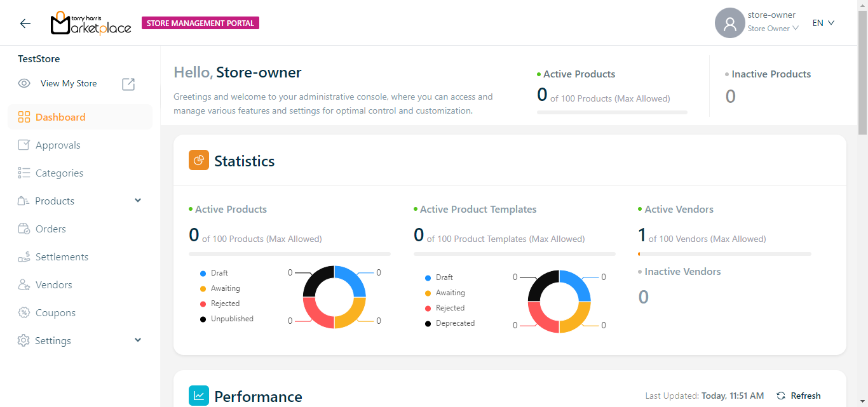Open the Store Owner role dropdown
Viewport: 868px width, 407px height.
coord(773,29)
